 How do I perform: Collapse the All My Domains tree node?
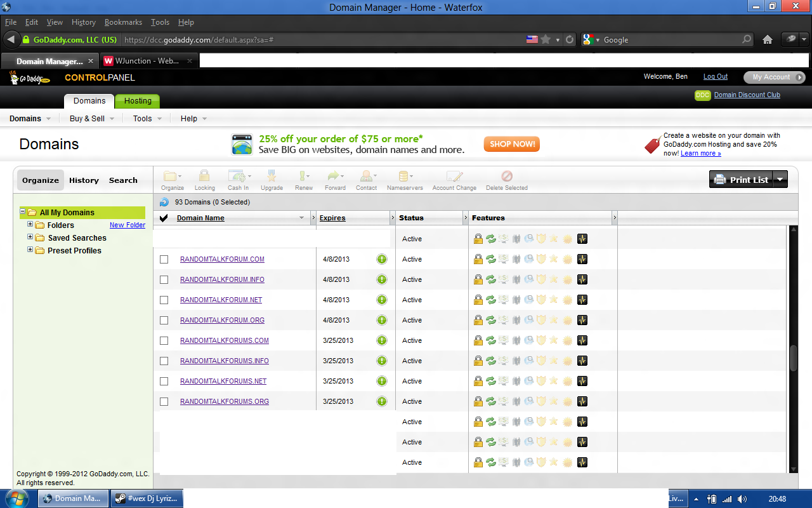[x=22, y=211]
